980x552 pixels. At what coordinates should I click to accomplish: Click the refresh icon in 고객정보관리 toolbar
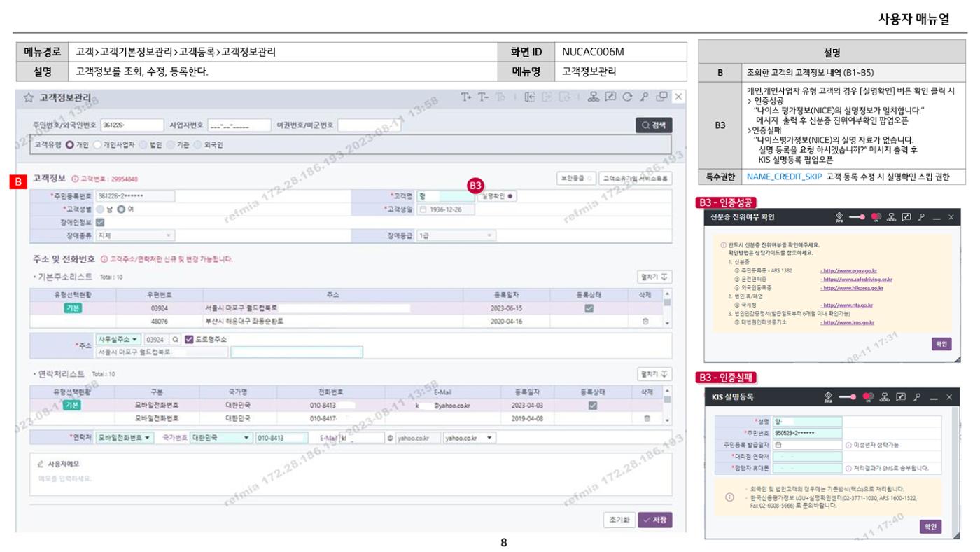click(x=628, y=97)
